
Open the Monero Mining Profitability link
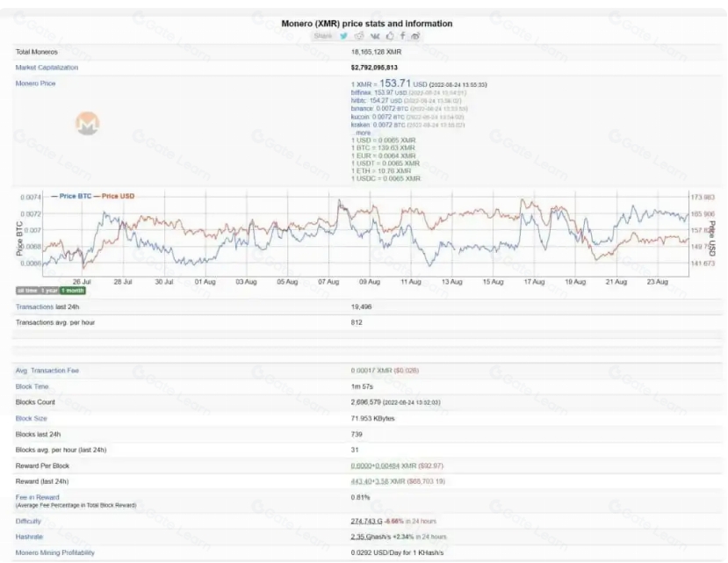tap(54, 552)
